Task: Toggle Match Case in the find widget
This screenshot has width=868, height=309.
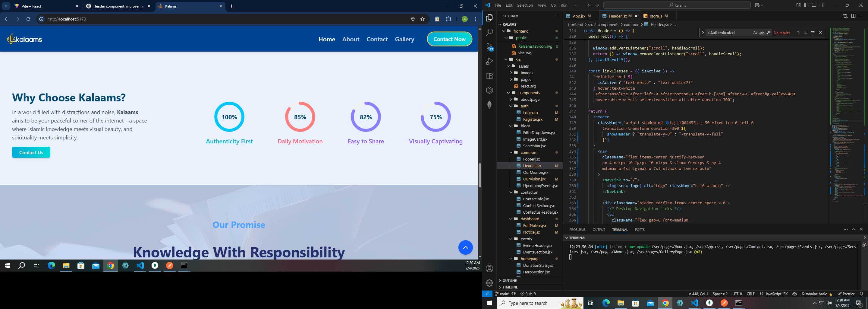Action: (755, 33)
